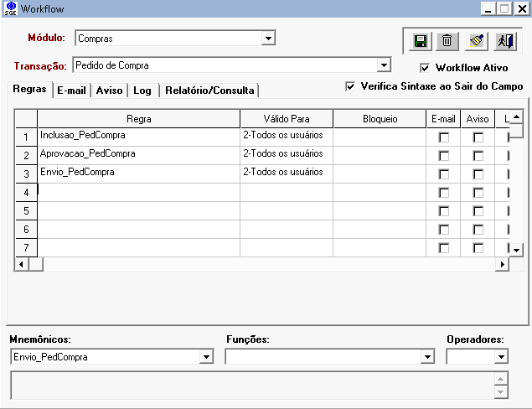Expand the Transação dropdown list
Viewport: 532px width, 409px height.
384,65
